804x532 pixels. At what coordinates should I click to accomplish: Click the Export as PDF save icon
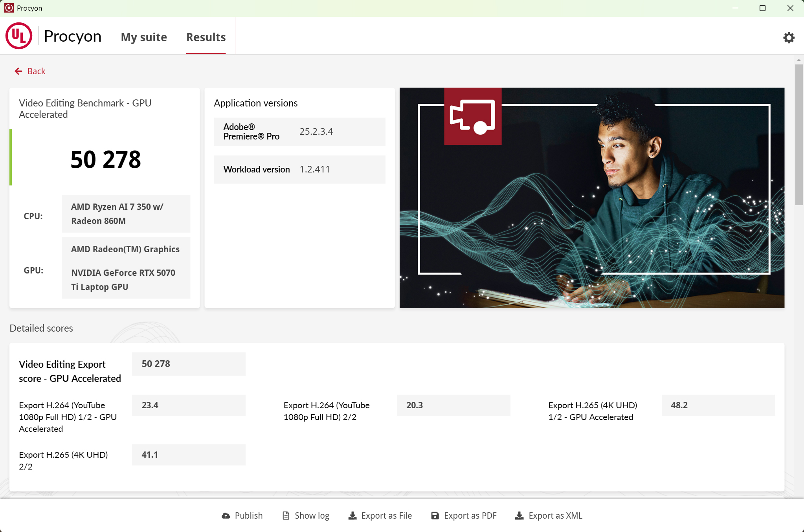pyautogui.click(x=435, y=515)
